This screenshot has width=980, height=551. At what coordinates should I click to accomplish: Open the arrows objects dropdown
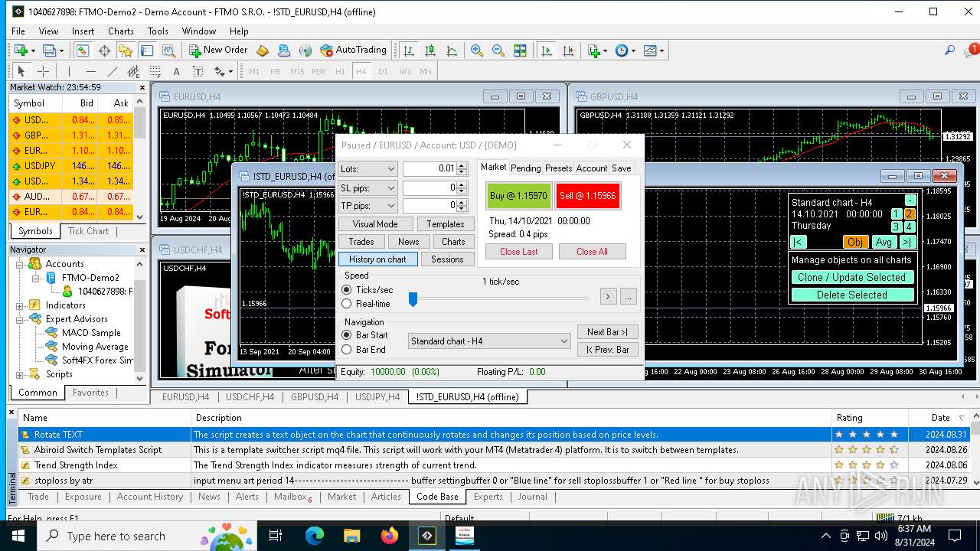click(x=223, y=71)
